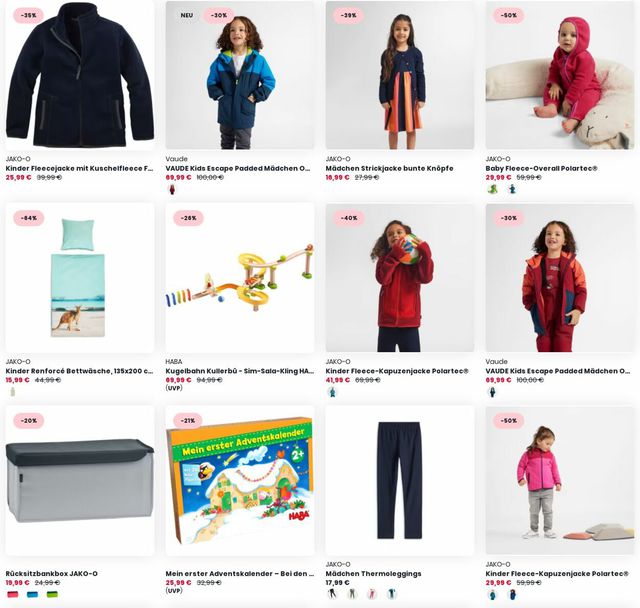The width and height of the screenshot is (640, 608).
Task: Choose the green Rücksitzbankbox color
Action: click(52, 594)
